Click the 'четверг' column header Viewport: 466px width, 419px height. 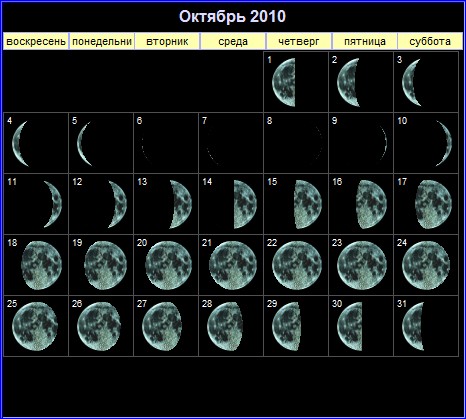coord(299,41)
